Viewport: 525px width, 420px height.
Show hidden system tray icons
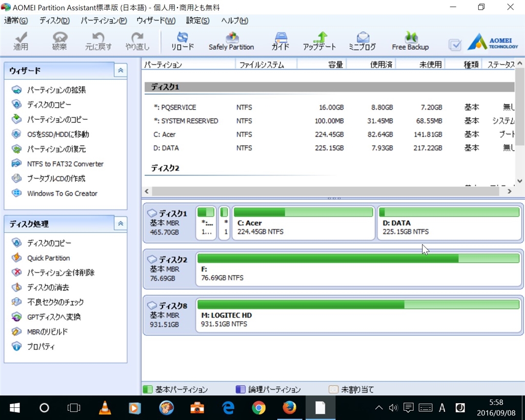pyautogui.click(x=379, y=408)
